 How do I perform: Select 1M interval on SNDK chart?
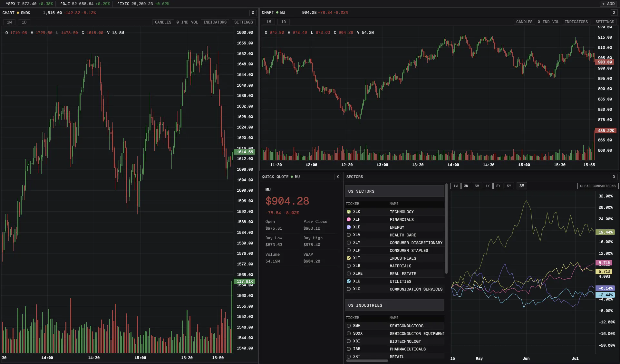[9, 22]
